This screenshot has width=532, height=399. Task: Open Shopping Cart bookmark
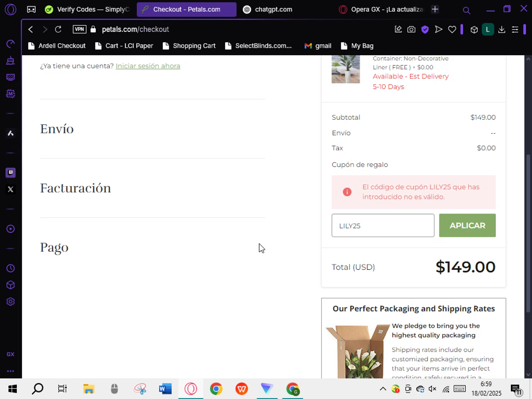(189, 46)
